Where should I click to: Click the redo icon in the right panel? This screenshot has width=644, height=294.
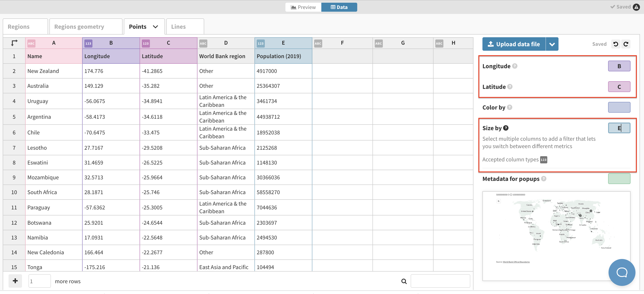pyautogui.click(x=626, y=44)
